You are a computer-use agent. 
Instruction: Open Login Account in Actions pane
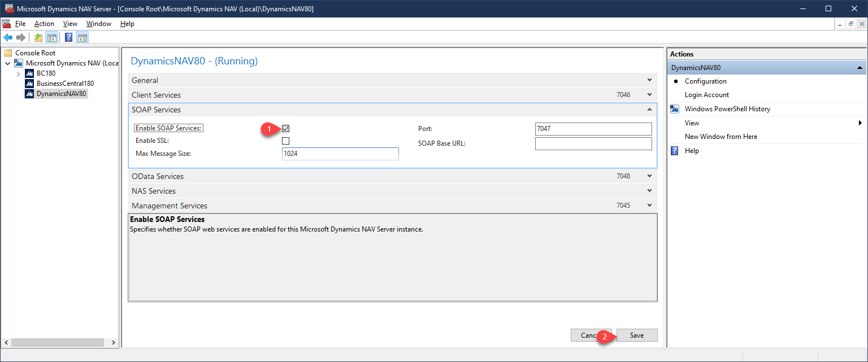click(706, 95)
